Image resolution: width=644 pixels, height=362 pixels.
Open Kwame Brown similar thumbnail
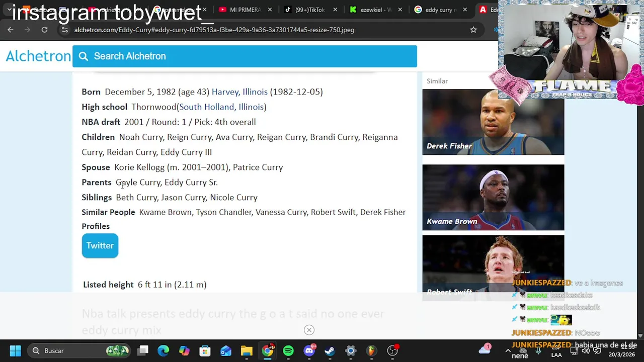pyautogui.click(x=493, y=198)
